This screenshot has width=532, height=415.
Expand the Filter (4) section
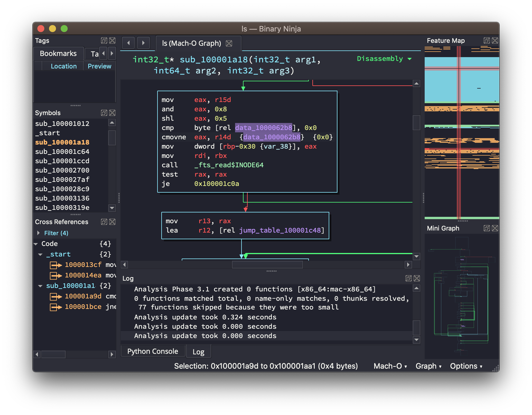click(38, 233)
